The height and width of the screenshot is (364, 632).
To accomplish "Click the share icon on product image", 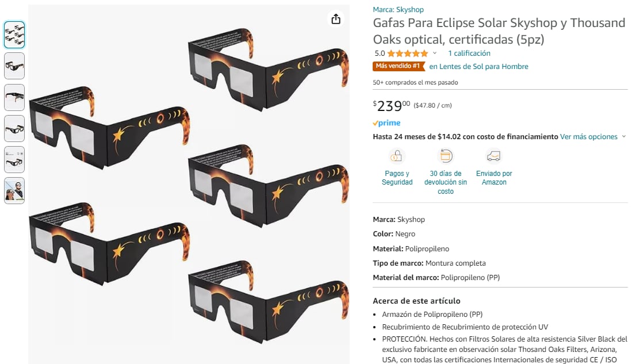I will click(x=336, y=19).
